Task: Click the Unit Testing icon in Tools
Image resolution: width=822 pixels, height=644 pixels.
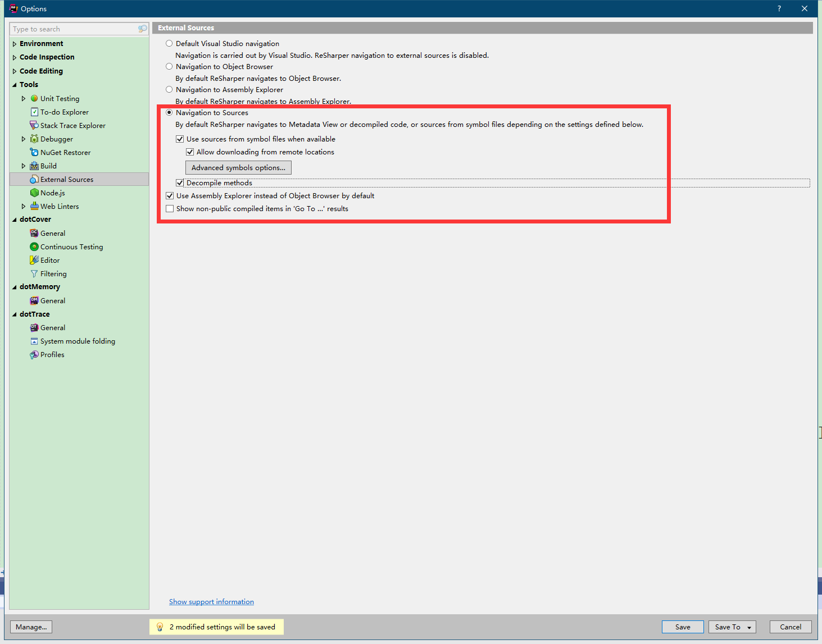Action: point(34,98)
